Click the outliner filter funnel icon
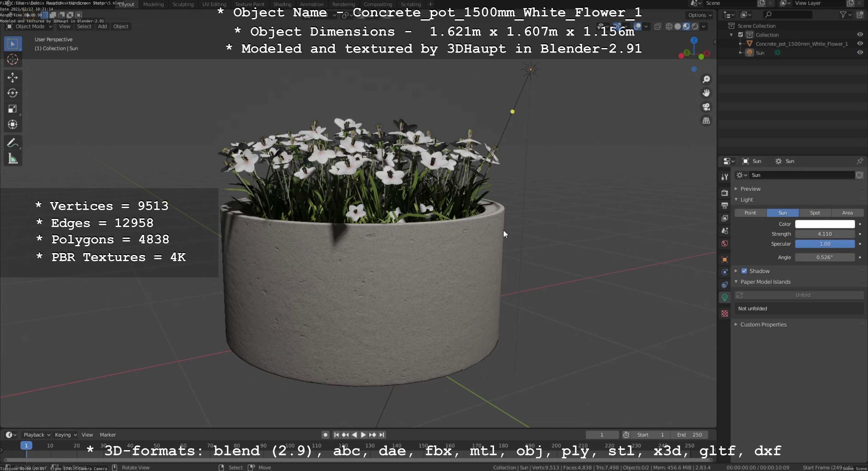This screenshot has width=868, height=471. [x=843, y=15]
